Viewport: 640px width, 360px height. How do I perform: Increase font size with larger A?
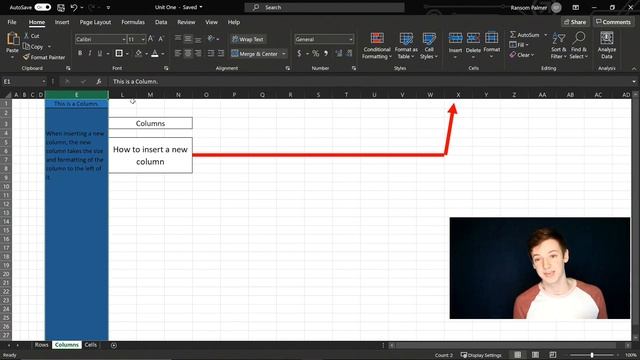(151, 39)
